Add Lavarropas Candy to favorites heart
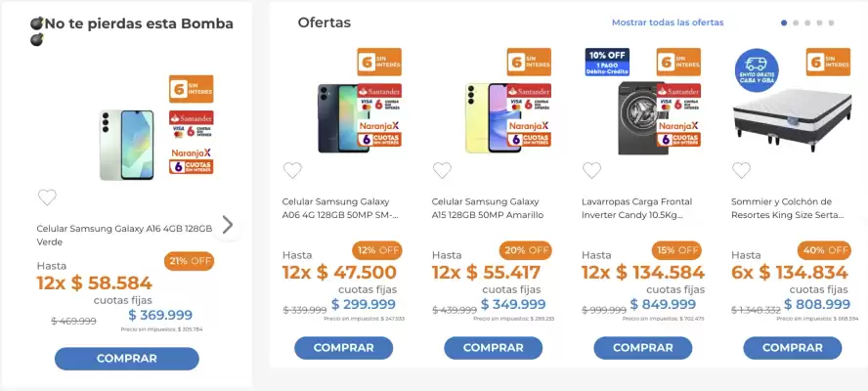Viewport: 868px width, 391px height. tap(591, 171)
